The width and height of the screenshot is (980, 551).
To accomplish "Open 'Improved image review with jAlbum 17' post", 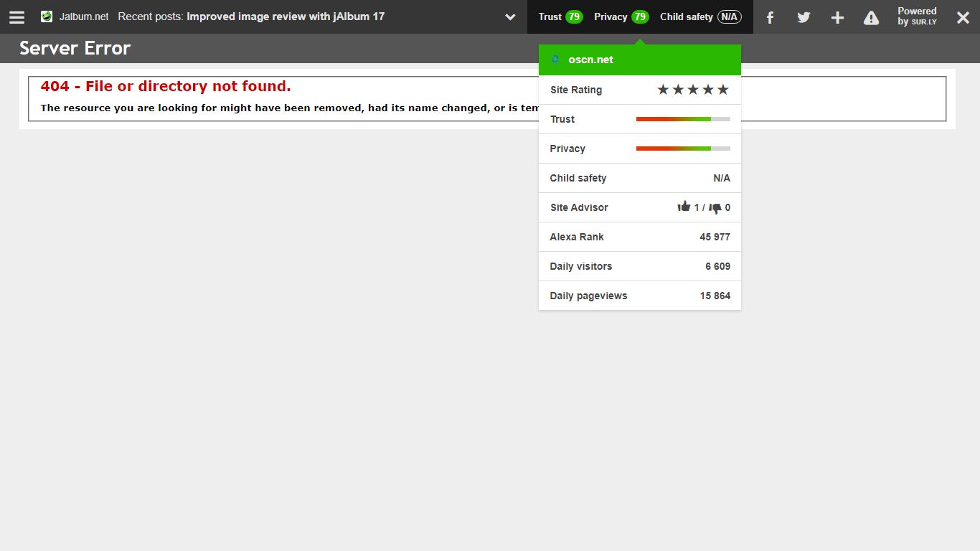I will tap(286, 17).
